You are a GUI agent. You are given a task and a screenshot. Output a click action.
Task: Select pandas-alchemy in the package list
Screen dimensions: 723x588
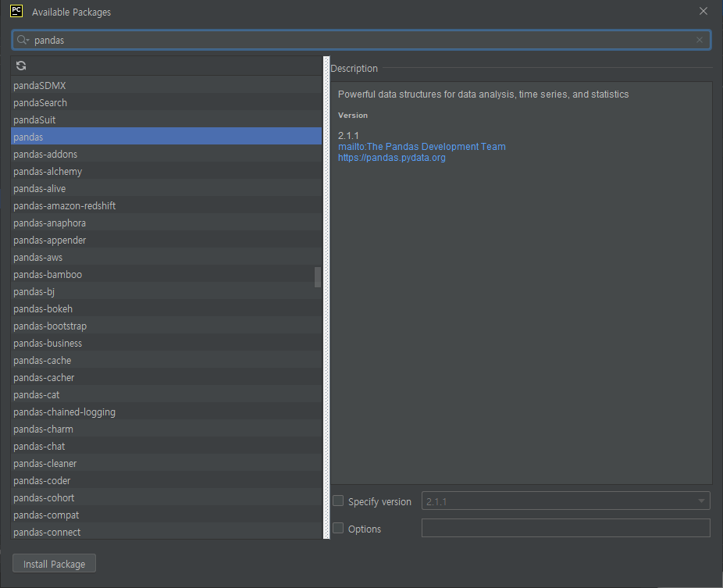pyautogui.click(x=166, y=171)
